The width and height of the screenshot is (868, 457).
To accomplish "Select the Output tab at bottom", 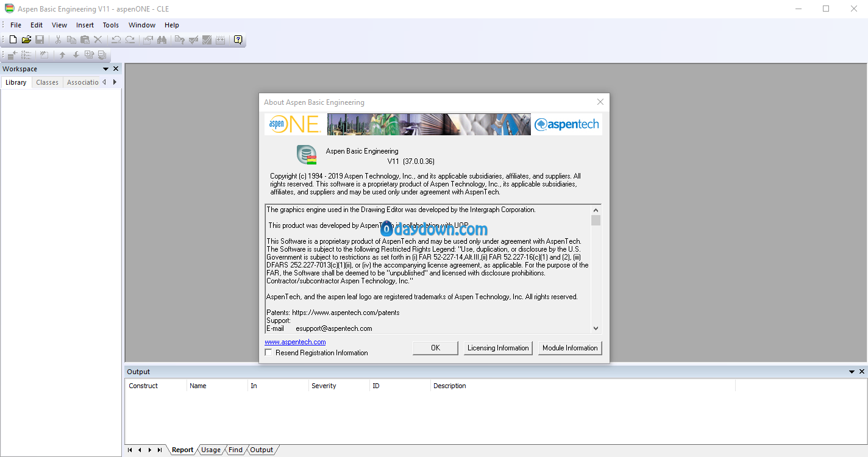I will [x=261, y=450].
